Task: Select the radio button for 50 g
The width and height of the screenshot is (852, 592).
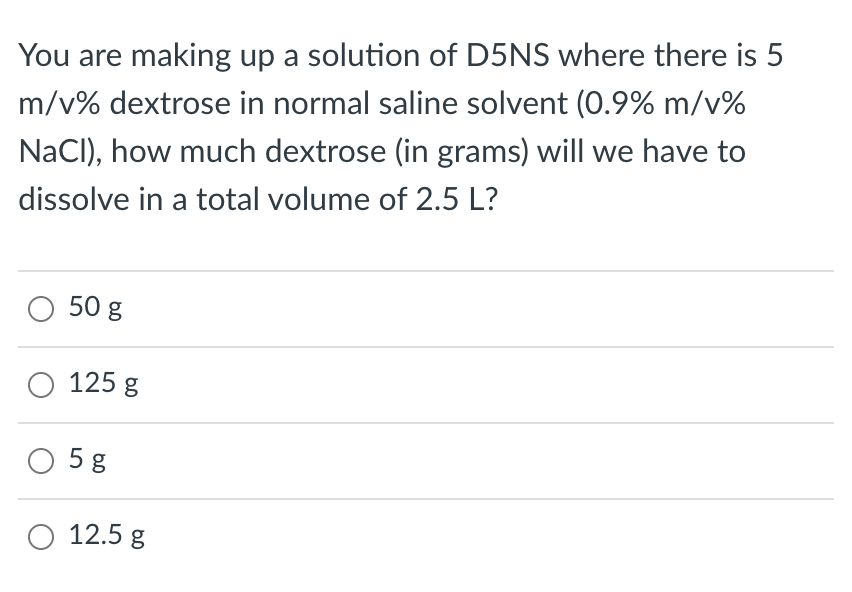Action: [x=41, y=309]
